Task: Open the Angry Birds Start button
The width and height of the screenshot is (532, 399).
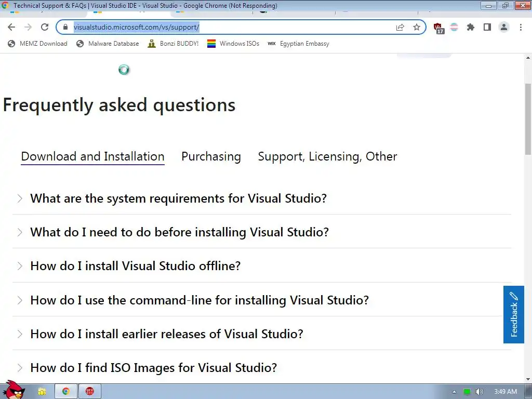Action: click(14, 390)
